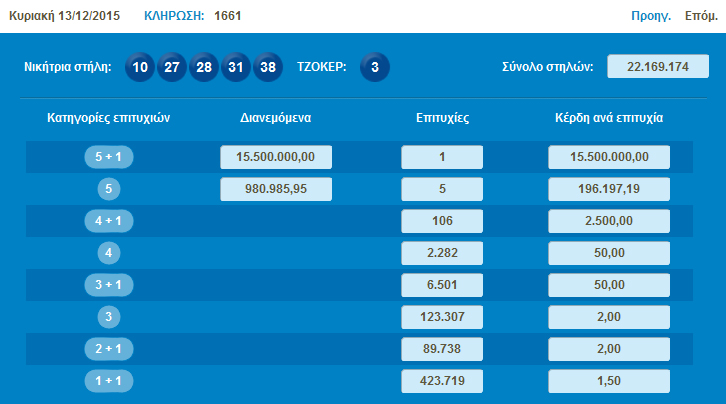Screen dimensions: 726x404
Task: Click the winning number ball 38
Action: click(x=268, y=67)
